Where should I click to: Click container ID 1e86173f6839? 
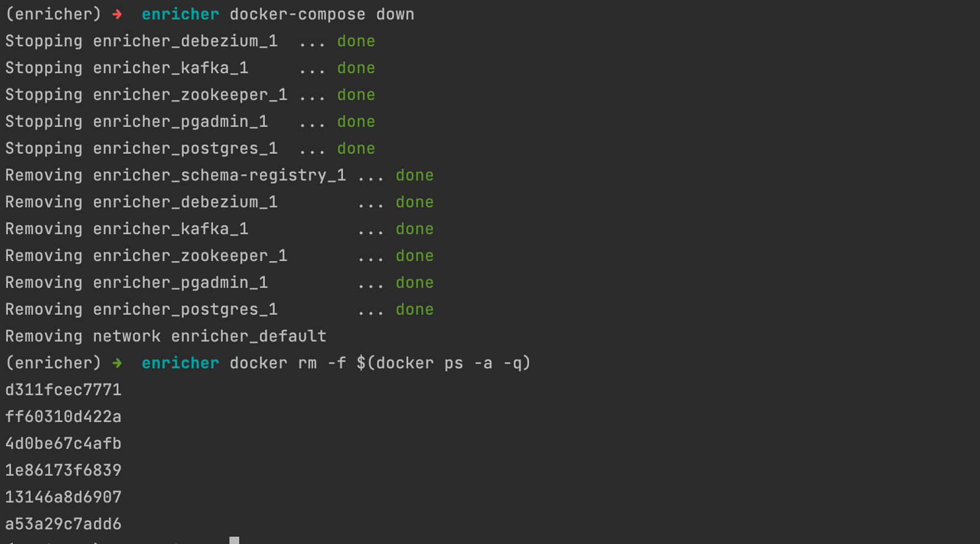63,470
